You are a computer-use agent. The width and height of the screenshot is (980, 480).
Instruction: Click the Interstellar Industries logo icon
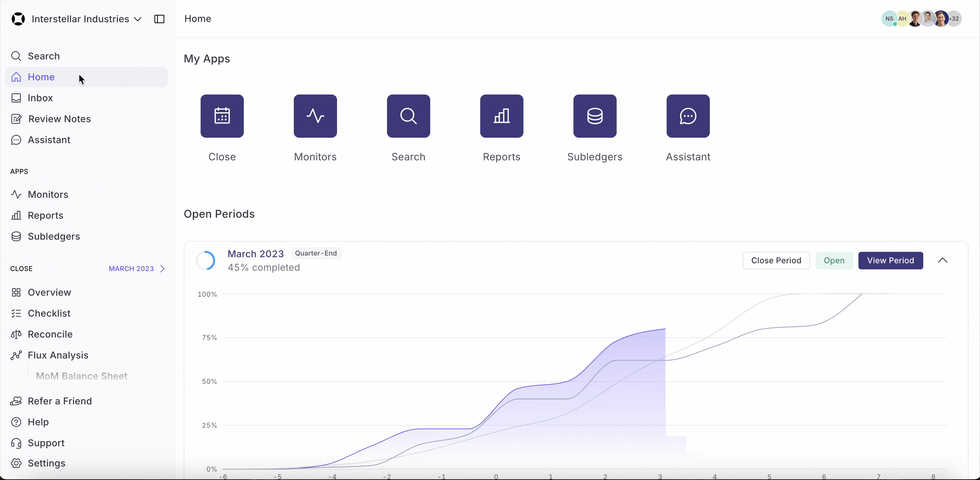[x=18, y=19]
